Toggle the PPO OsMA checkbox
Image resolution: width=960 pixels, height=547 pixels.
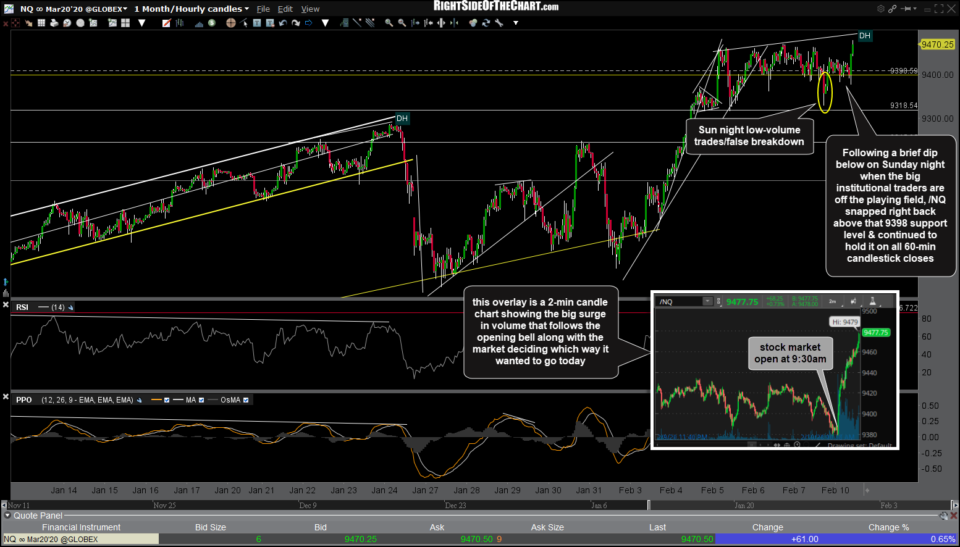pos(246,400)
